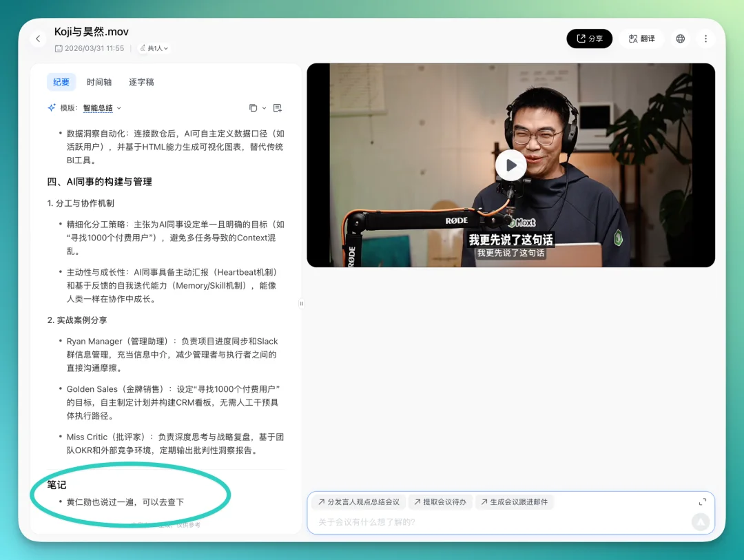
Task: Click the 分享 share button
Action: [589, 39]
